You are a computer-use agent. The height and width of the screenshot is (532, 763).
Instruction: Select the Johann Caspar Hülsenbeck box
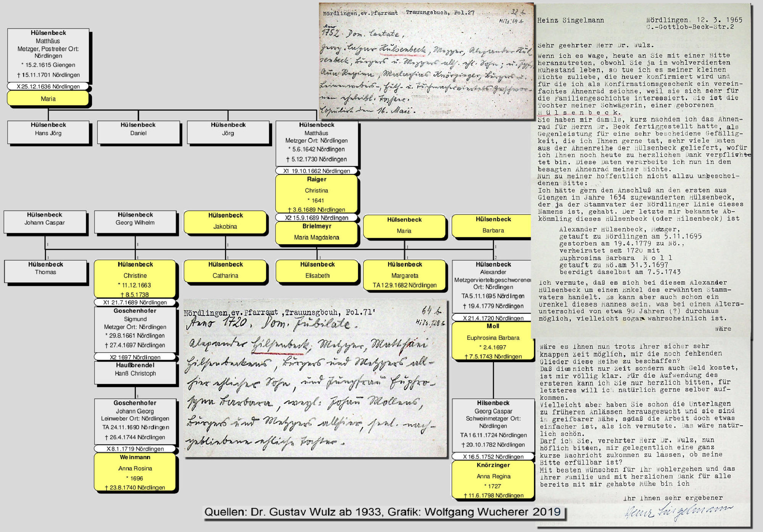[x=45, y=221]
